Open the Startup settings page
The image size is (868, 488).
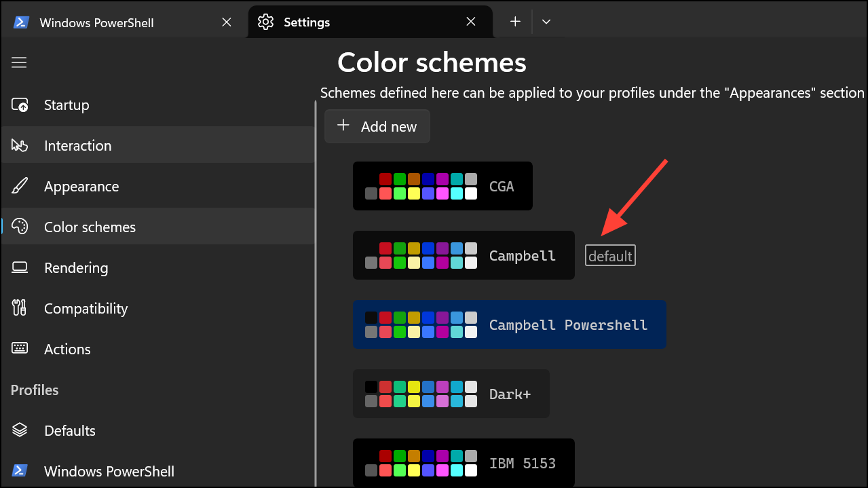coord(66,105)
